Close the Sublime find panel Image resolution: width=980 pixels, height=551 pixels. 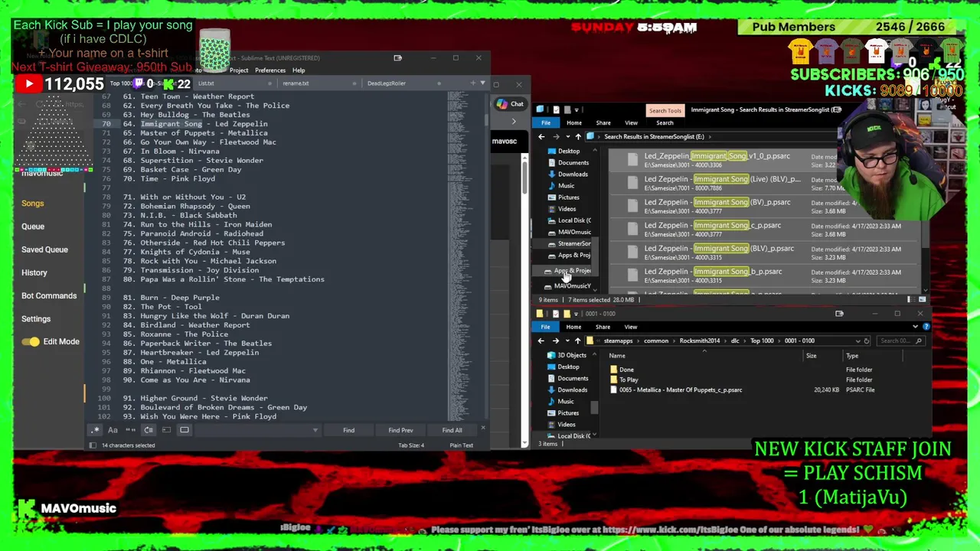482,429
